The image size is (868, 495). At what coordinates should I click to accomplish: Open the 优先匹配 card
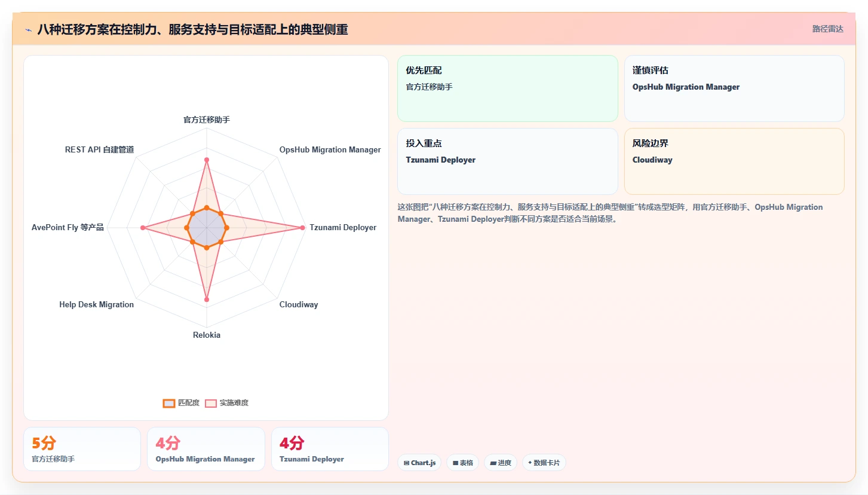[507, 88]
